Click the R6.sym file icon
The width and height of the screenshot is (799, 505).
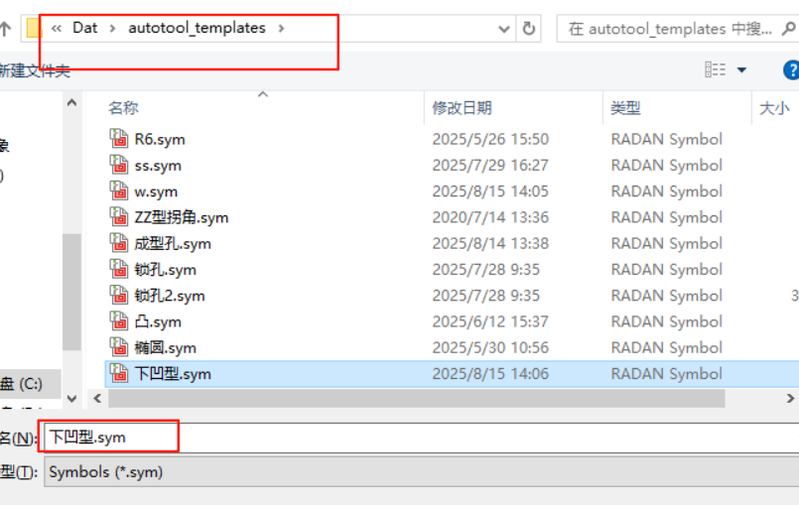point(119,139)
